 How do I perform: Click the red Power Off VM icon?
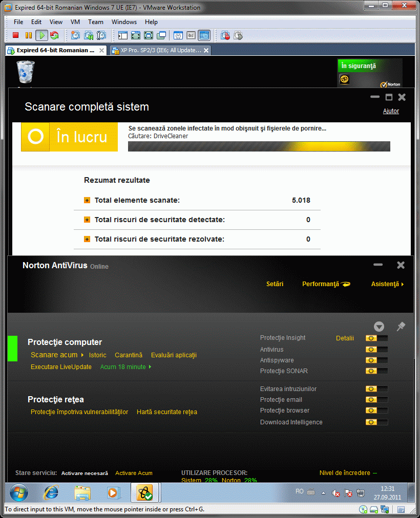pyautogui.click(x=15, y=35)
